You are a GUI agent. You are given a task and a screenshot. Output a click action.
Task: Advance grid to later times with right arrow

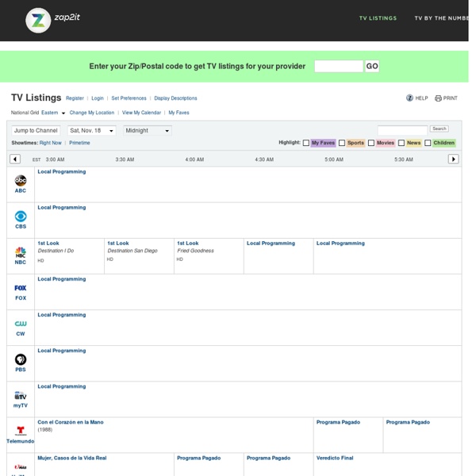pos(453,159)
